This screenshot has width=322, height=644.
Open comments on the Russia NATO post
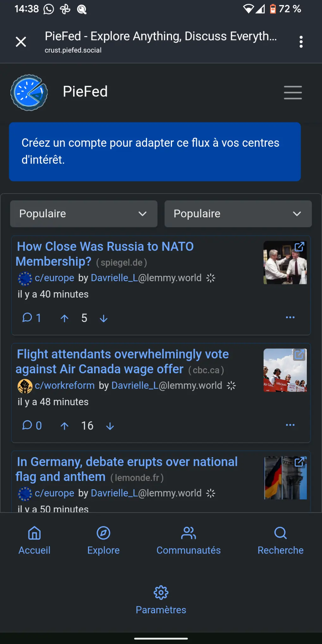click(x=31, y=318)
